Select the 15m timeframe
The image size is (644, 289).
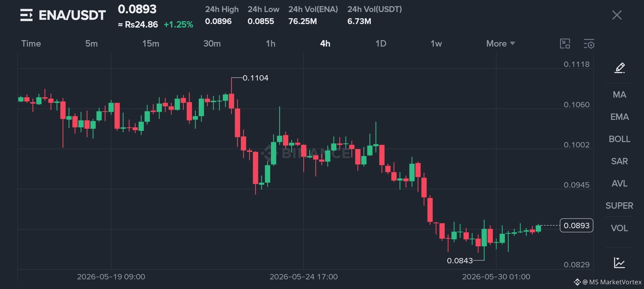[x=151, y=44]
